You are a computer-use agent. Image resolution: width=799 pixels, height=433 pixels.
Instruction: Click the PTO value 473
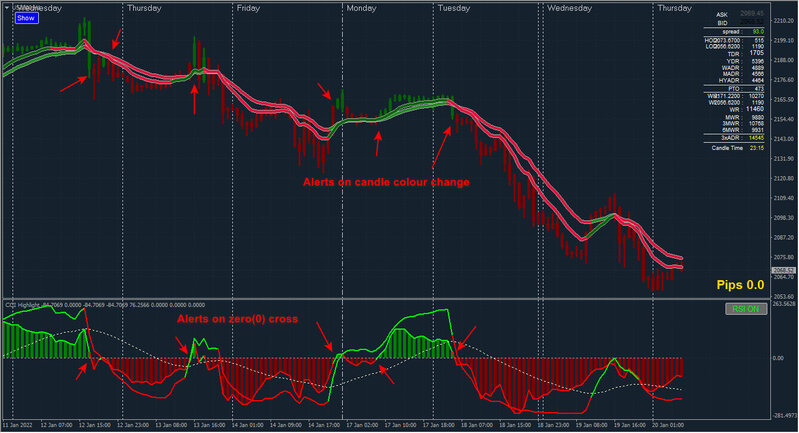759,89
